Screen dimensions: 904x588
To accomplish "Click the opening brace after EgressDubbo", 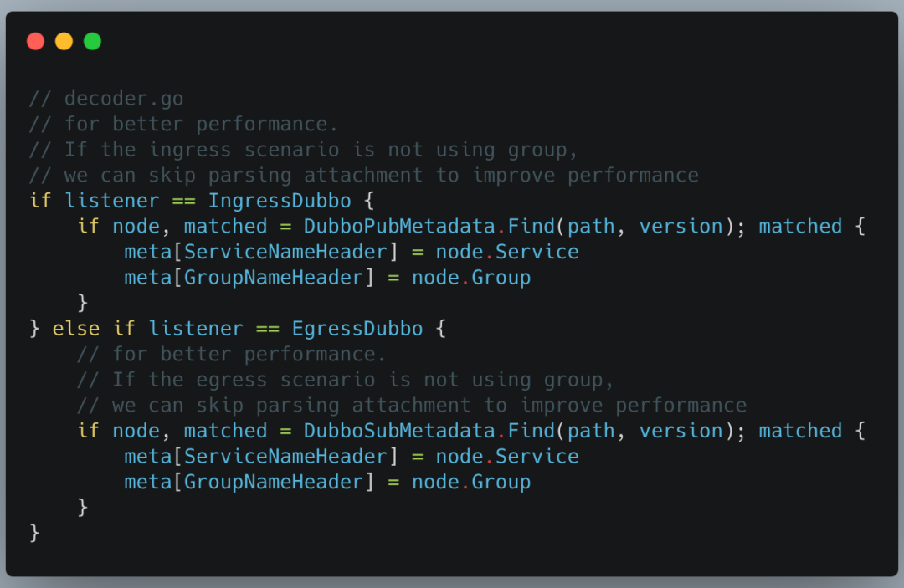I will coord(441,329).
